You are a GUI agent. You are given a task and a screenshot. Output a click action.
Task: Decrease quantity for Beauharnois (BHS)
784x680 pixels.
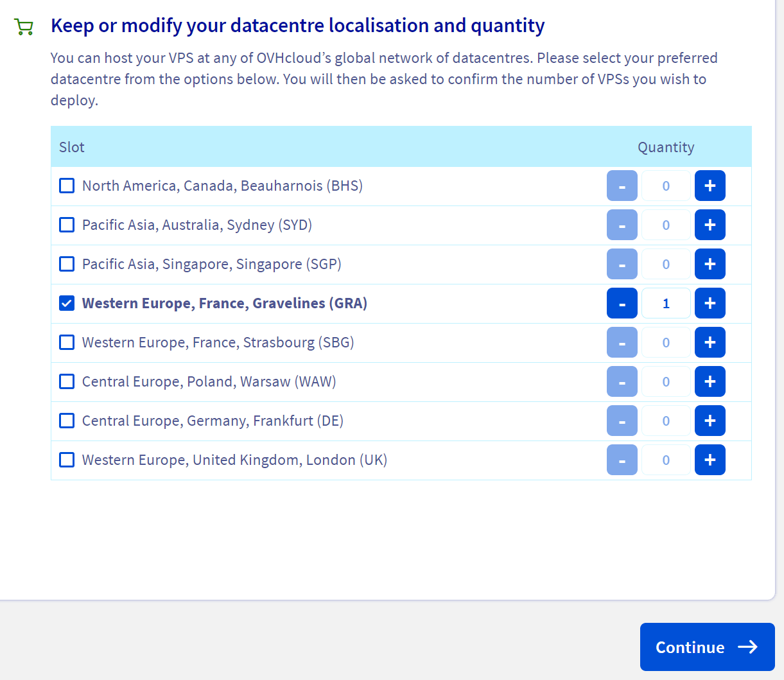(x=622, y=186)
